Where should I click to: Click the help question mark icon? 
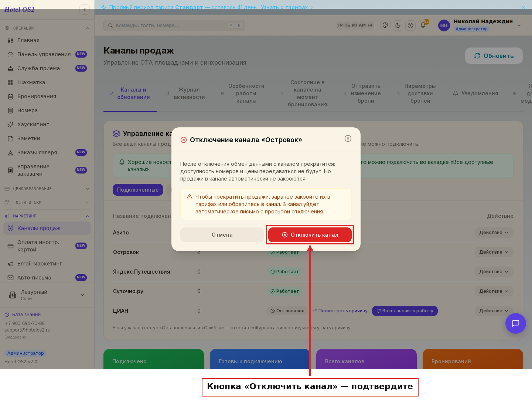(410, 25)
